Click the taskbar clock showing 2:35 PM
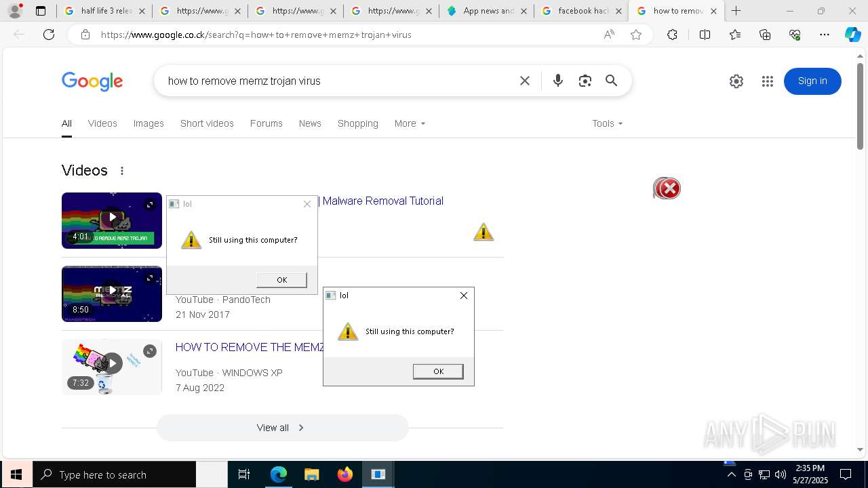Image resolution: width=868 pixels, height=488 pixels. (810, 474)
